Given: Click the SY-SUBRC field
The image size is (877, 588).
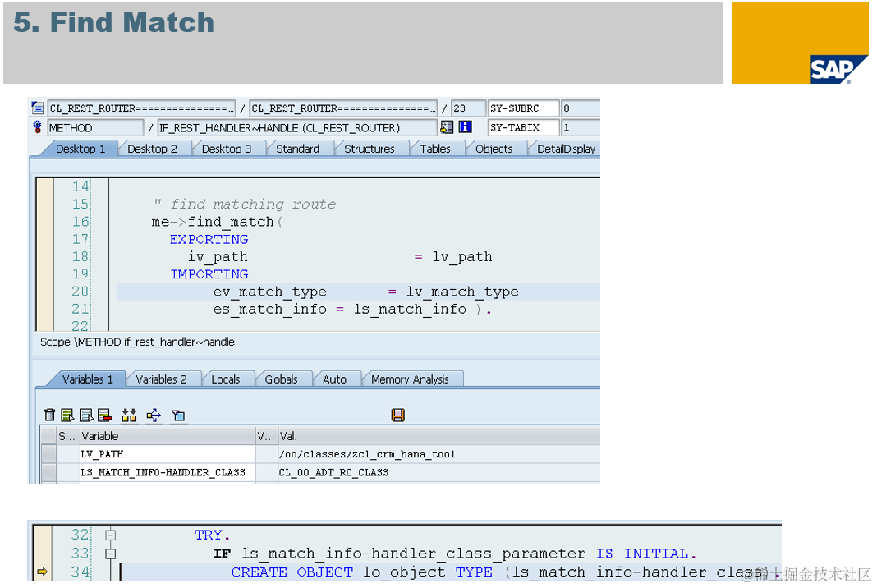Looking at the screenshot, I should pos(524,108).
